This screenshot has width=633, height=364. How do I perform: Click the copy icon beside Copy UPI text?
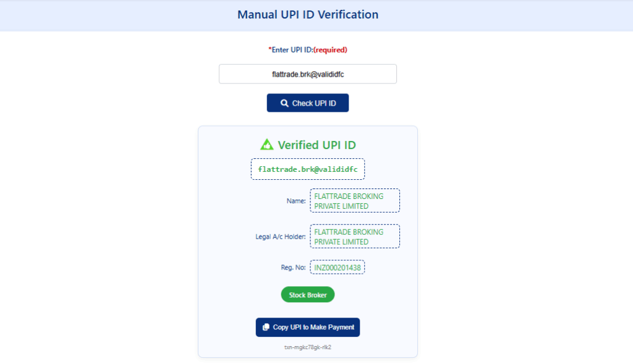click(x=266, y=328)
